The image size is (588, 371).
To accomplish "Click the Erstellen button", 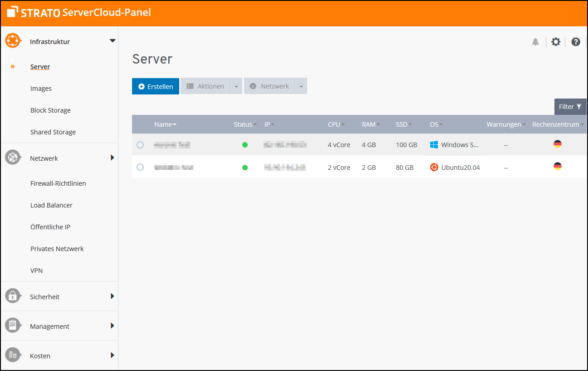I will coord(156,86).
